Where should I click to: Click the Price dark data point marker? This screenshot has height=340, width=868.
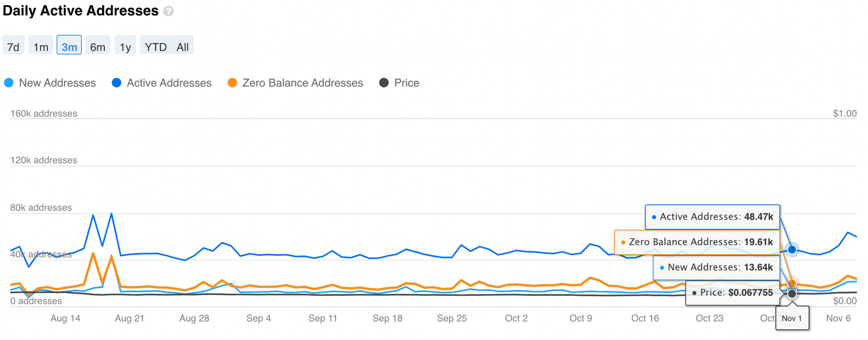point(792,294)
